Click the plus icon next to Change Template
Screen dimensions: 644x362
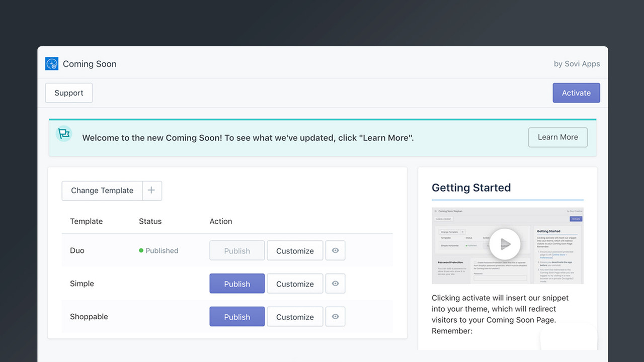[151, 191]
